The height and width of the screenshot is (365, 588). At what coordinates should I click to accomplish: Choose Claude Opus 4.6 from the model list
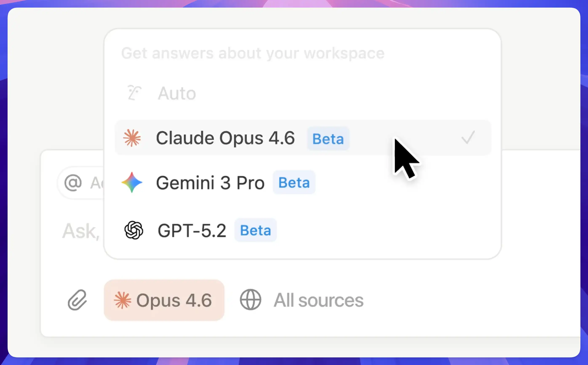click(x=225, y=138)
